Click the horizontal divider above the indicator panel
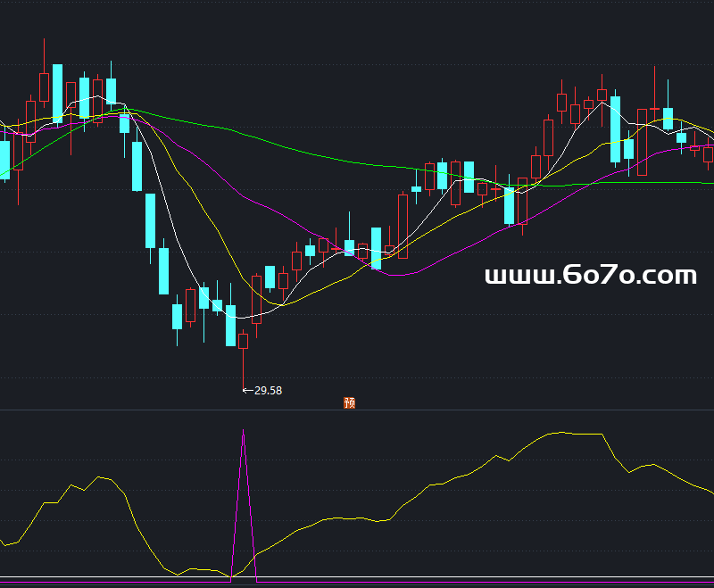 point(357,410)
